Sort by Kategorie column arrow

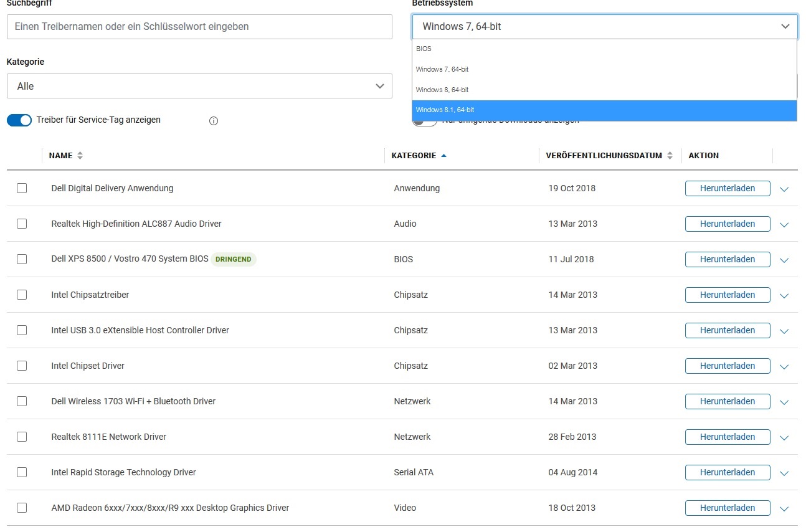click(x=443, y=156)
